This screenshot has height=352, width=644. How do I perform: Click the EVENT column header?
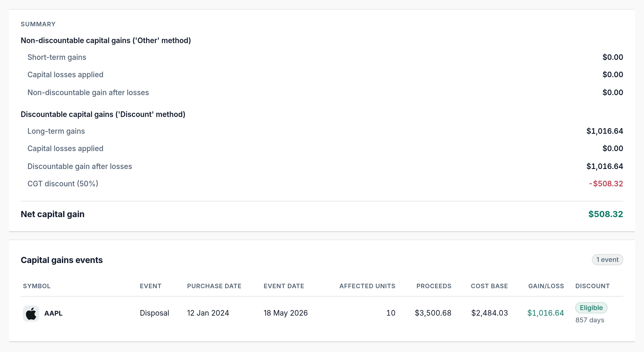(x=151, y=286)
